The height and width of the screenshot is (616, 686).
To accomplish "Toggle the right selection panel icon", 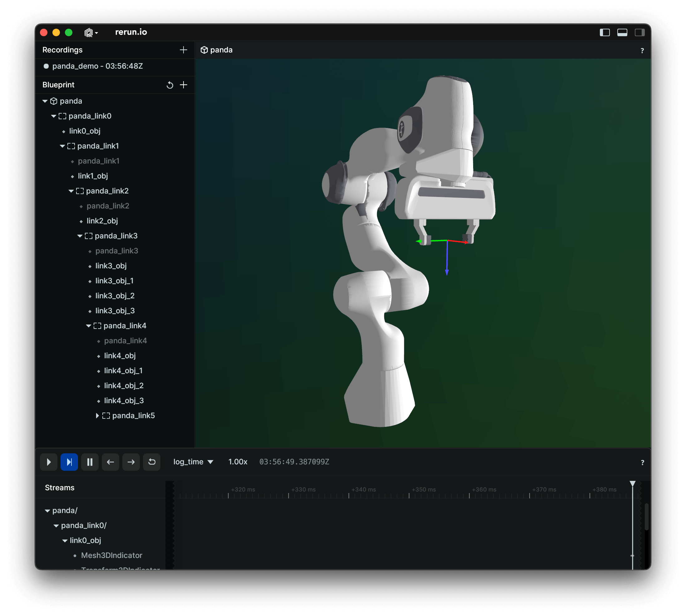I will (639, 32).
